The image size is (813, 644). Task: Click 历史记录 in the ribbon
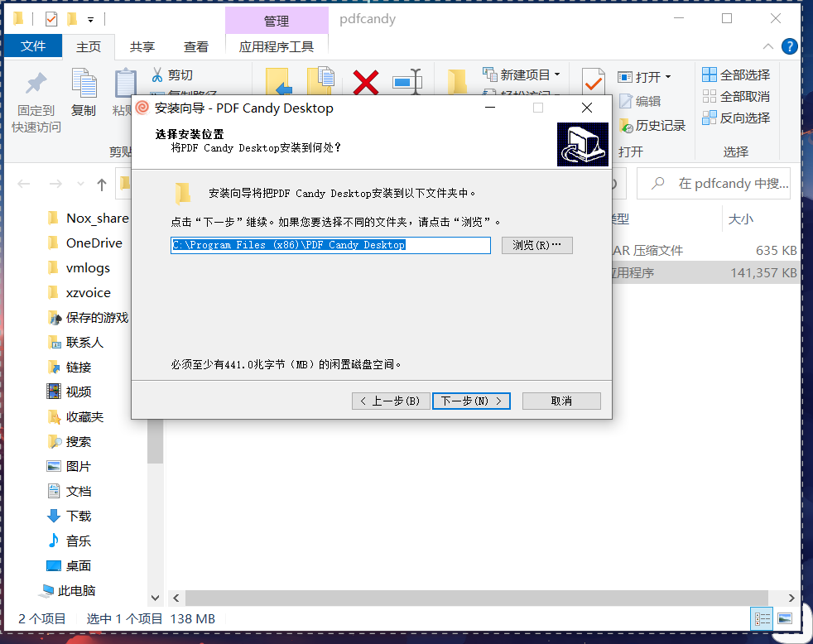(x=652, y=126)
